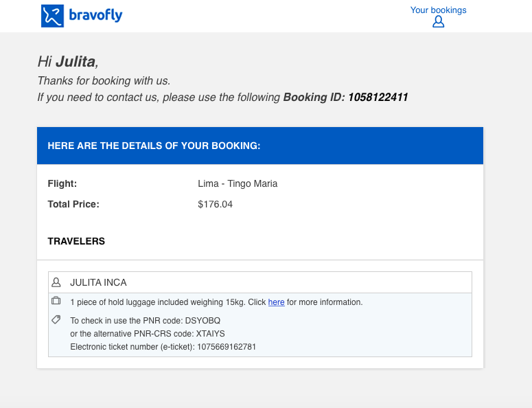Click the luggage suitcase icon

56,300
